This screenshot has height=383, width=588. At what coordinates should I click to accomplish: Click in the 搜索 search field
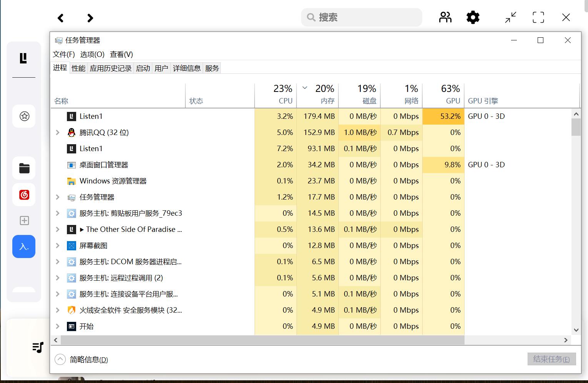pyautogui.click(x=361, y=17)
